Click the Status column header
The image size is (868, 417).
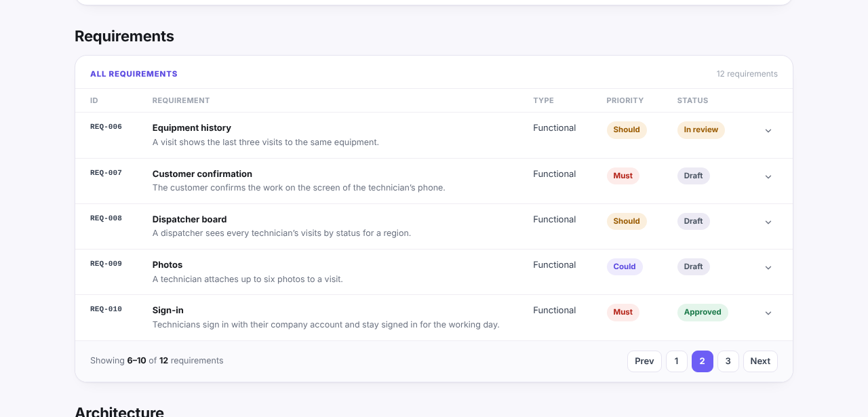(692, 100)
